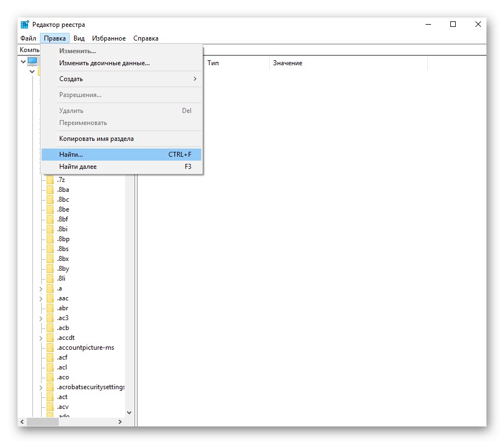Screen dimensions: 504x444
Task: Click folder icon of .accdt key
Action: 50,338
